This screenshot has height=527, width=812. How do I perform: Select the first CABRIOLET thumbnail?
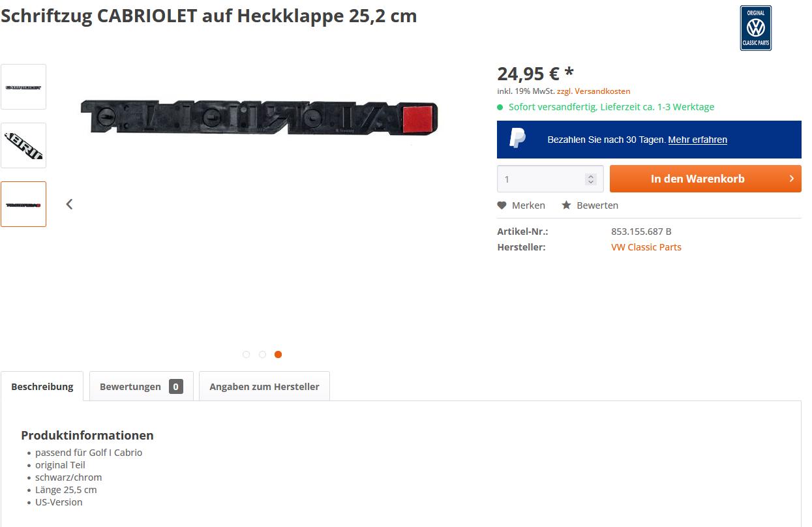23,87
